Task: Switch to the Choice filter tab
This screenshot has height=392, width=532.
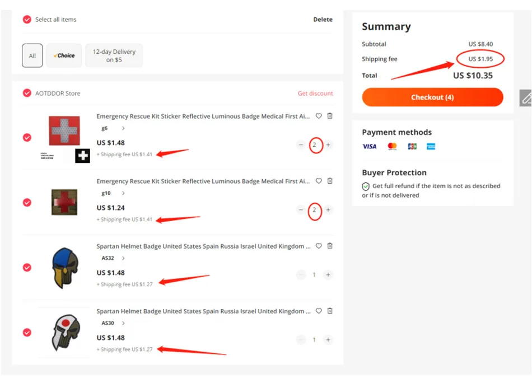Action: 64,55
